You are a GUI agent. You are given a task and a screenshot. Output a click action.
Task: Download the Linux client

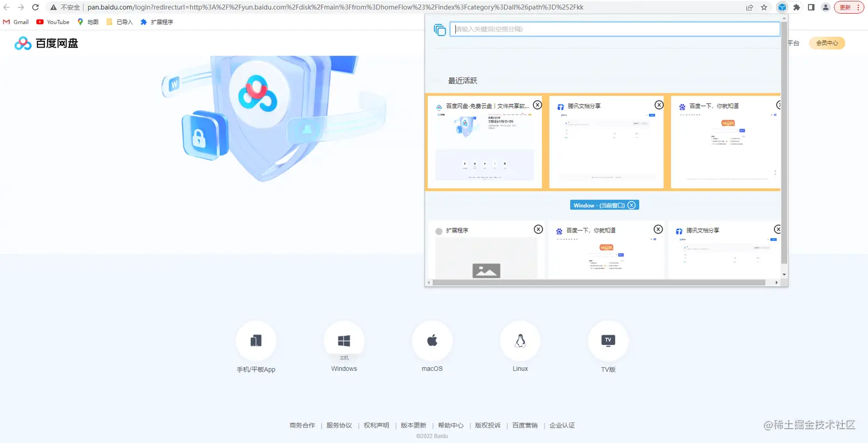point(520,341)
